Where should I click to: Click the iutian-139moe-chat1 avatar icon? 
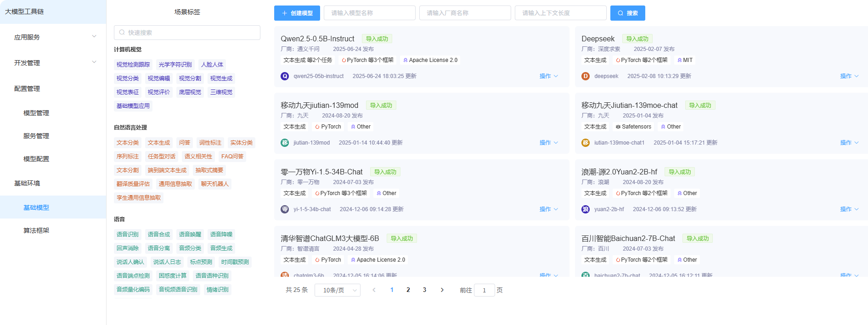pyautogui.click(x=586, y=143)
